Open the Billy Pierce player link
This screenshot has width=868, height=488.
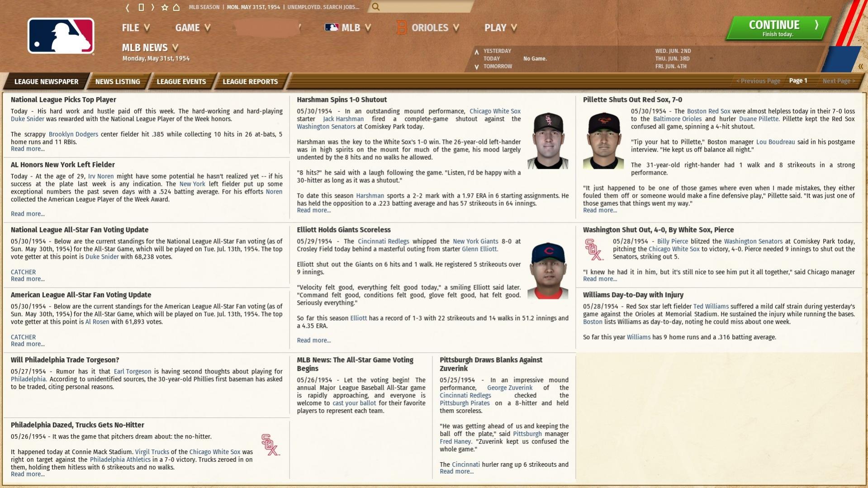[x=672, y=242]
